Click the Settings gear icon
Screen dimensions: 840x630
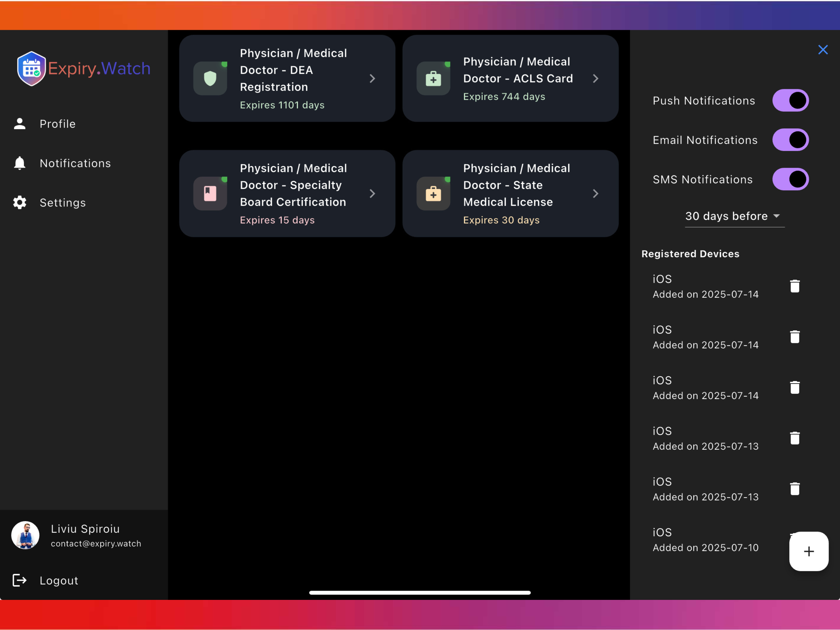tap(20, 202)
